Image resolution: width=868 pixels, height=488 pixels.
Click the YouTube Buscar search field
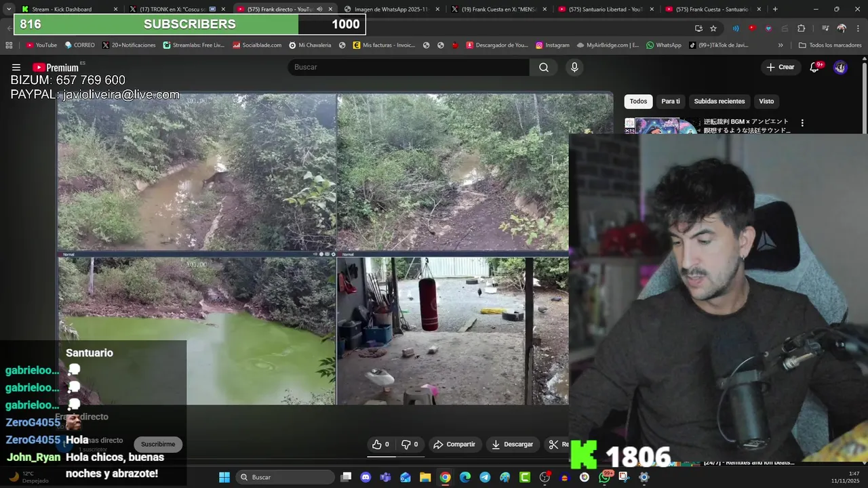point(409,67)
